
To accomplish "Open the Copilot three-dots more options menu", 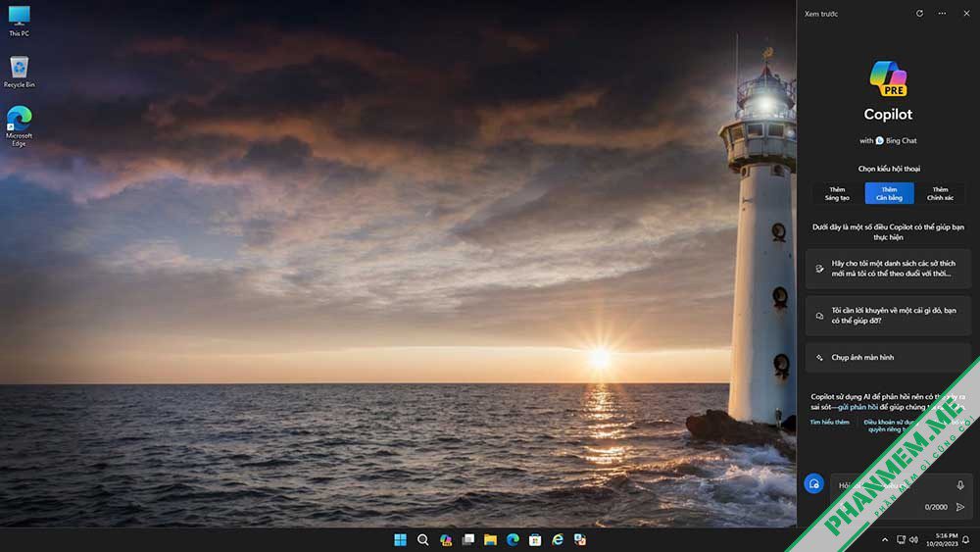I will pyautogui.click(x=942, y=13).
